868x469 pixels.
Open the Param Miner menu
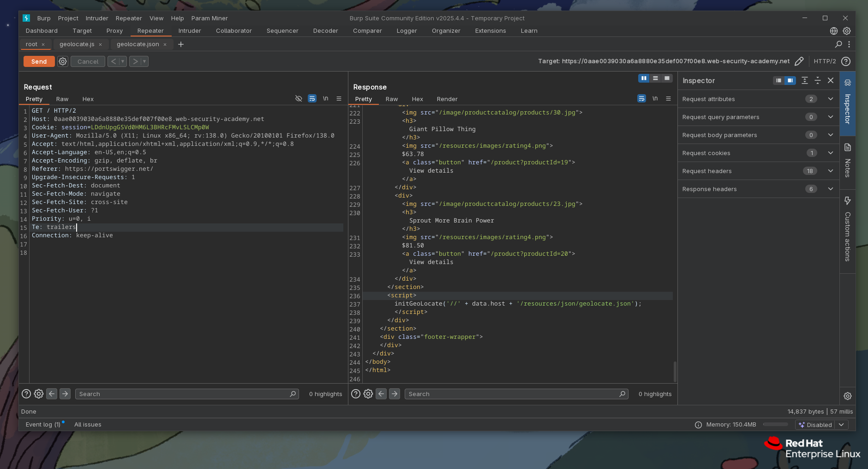point(210,18)
